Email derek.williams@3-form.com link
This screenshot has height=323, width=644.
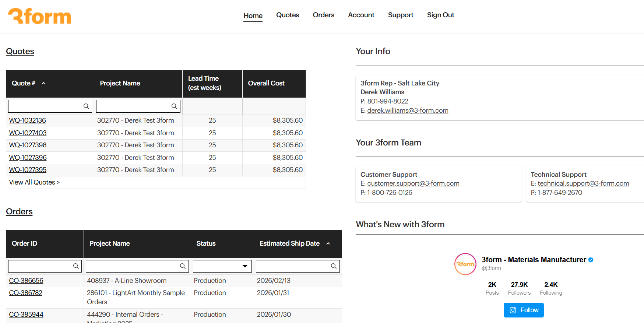408,110
